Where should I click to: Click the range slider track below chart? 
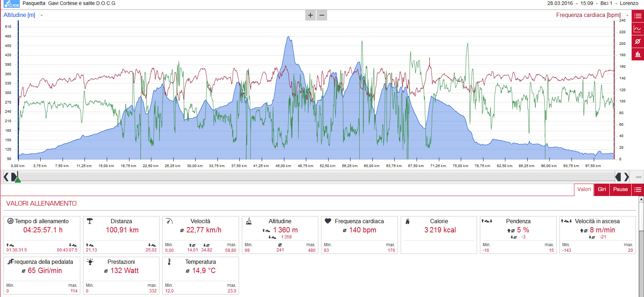click(317, 177)
